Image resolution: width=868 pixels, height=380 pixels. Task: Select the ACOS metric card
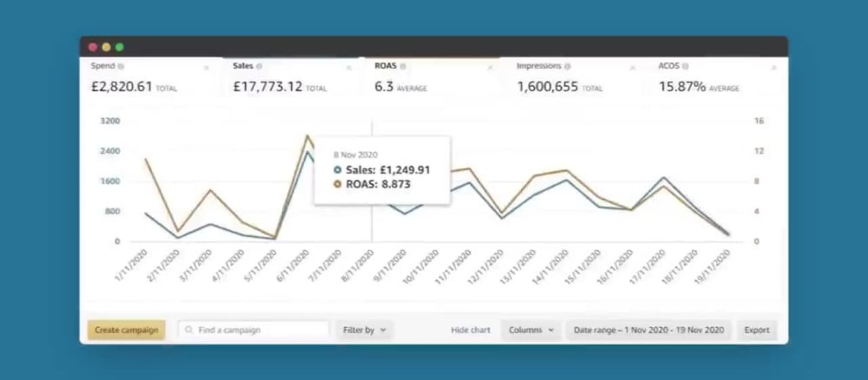click(718, 78)
